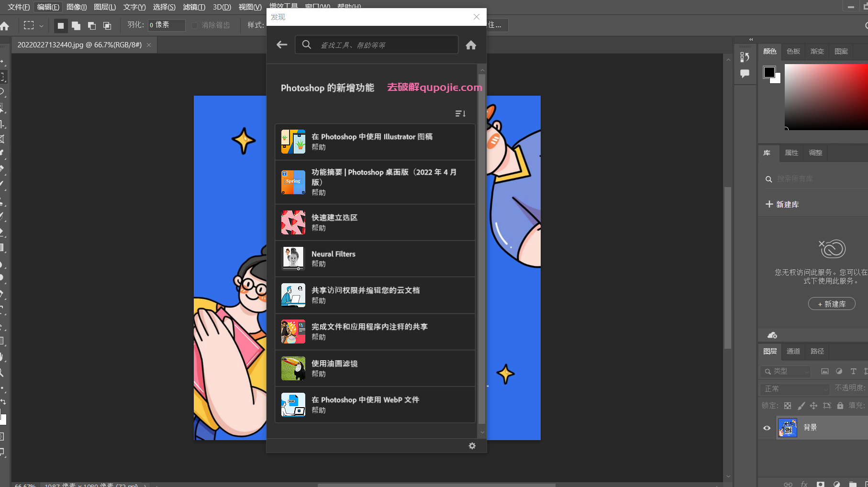868x487 pixels.
Task: Pick a color in the red color field
Action: (826, 97)
